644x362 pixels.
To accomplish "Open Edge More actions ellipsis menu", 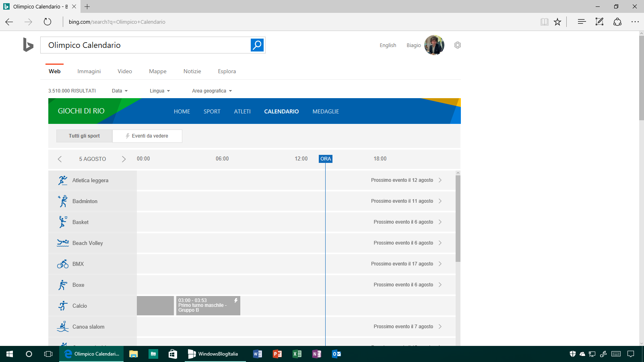I will pos(635,22).
